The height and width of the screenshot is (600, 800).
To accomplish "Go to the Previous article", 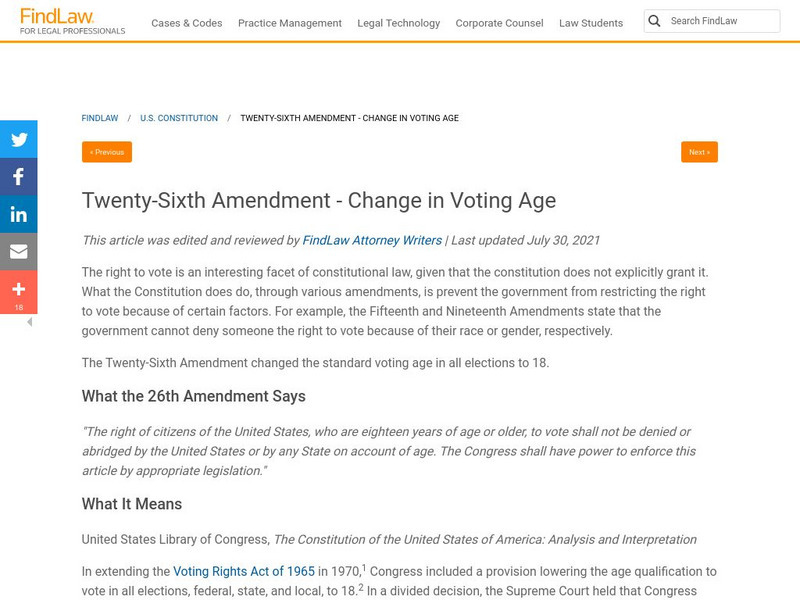I will (x=107, y=152).
